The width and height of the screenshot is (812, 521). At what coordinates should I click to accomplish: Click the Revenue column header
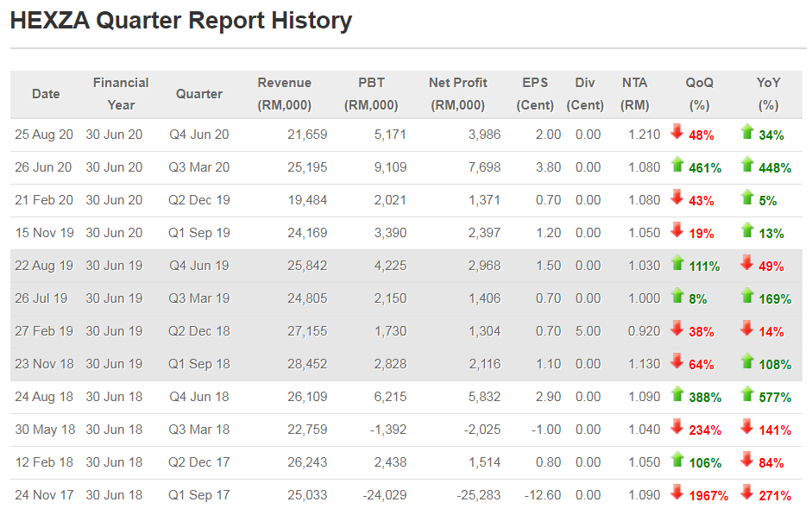coord(284,94)
